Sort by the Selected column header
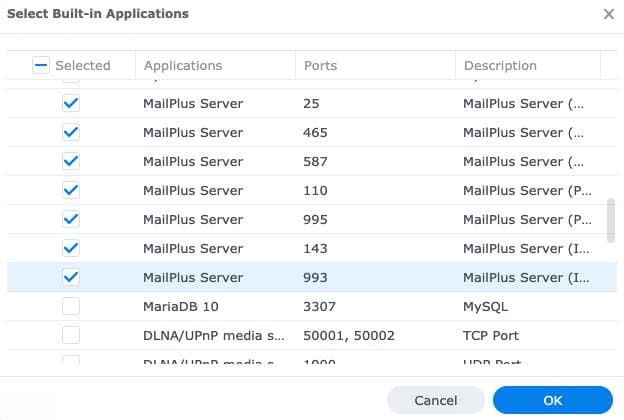This screenshot has height=420, width=624. coord(83,65)
